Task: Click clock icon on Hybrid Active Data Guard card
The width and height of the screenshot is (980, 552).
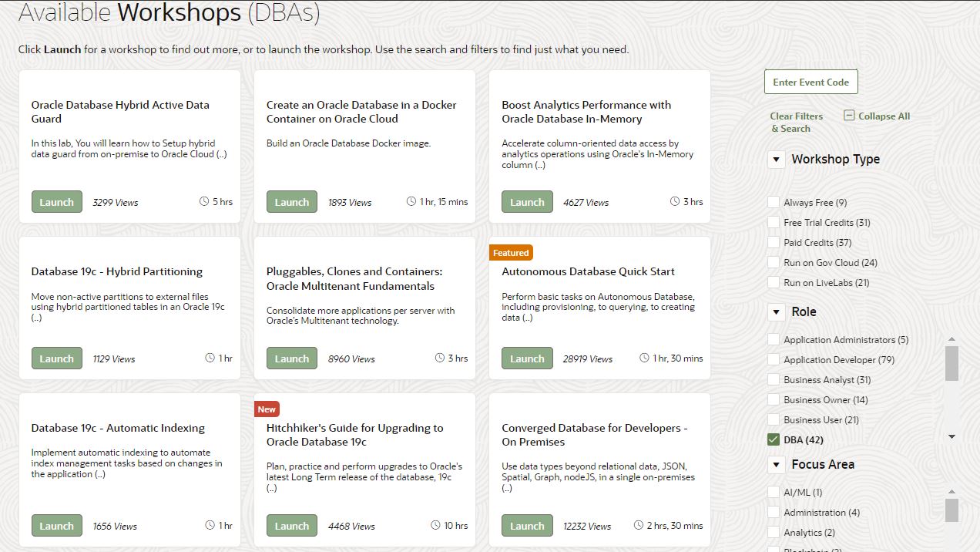Action: [x=204, y=202]
